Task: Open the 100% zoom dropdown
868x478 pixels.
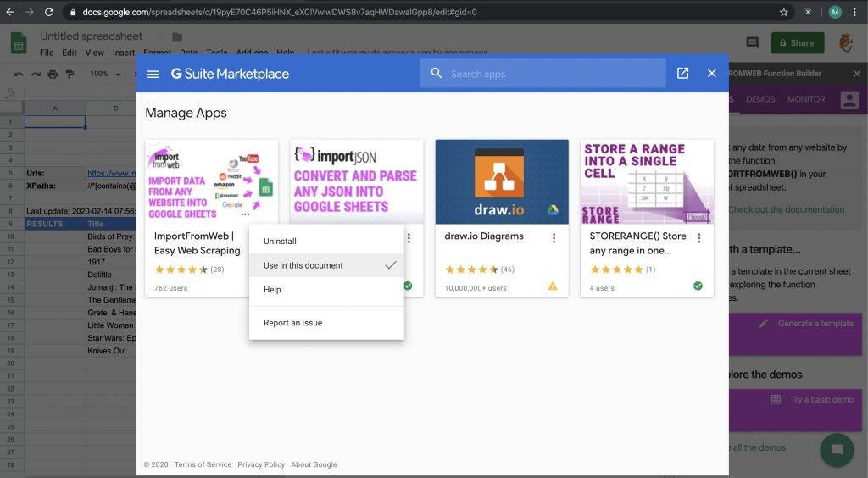Action: click(x=105, y=74)
